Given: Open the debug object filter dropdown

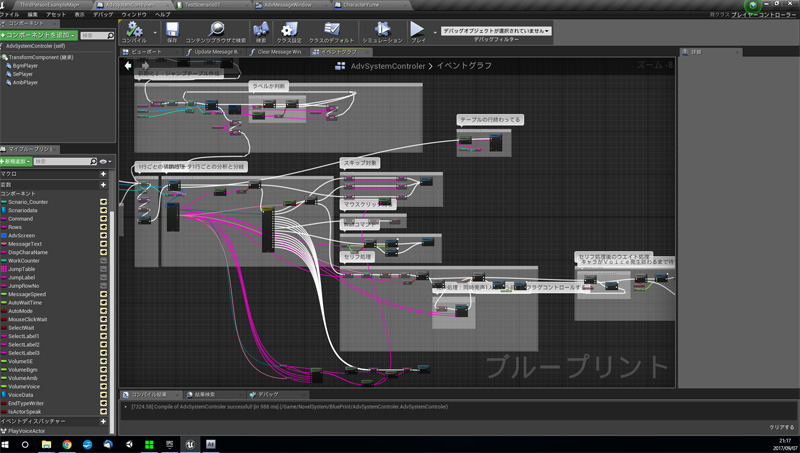Looking at the screenshot, I should (x=496, y=31).
